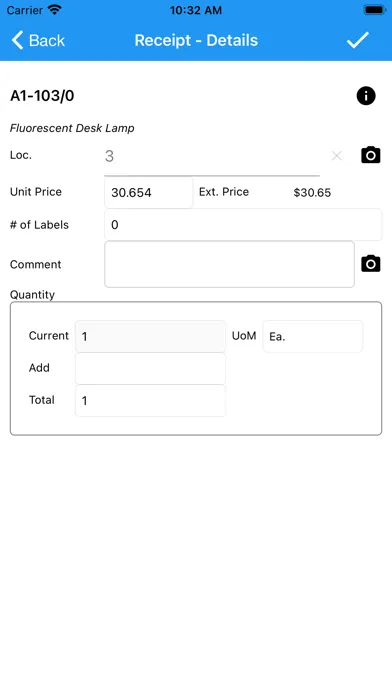Tap the Wi-Fi status icon
This screenshot has height=696, width=392.
pos(55,10)
